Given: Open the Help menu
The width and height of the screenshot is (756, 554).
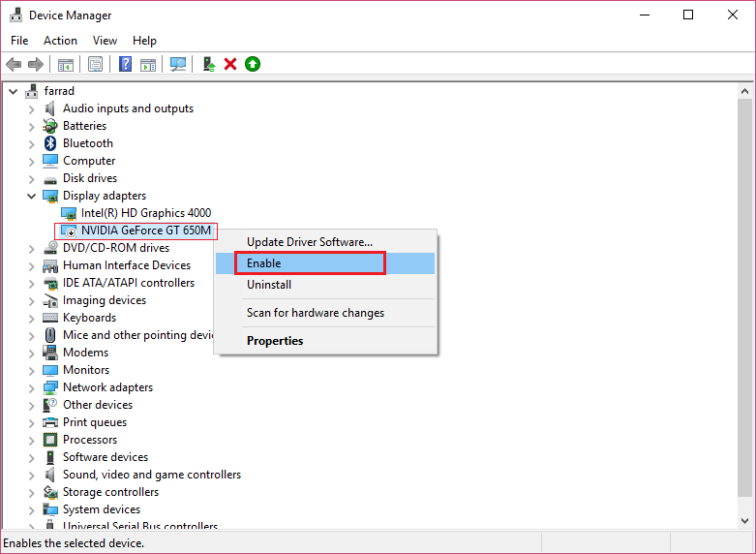Looking at the screenshot, I should pyautogui.click(x=144, y=41).
